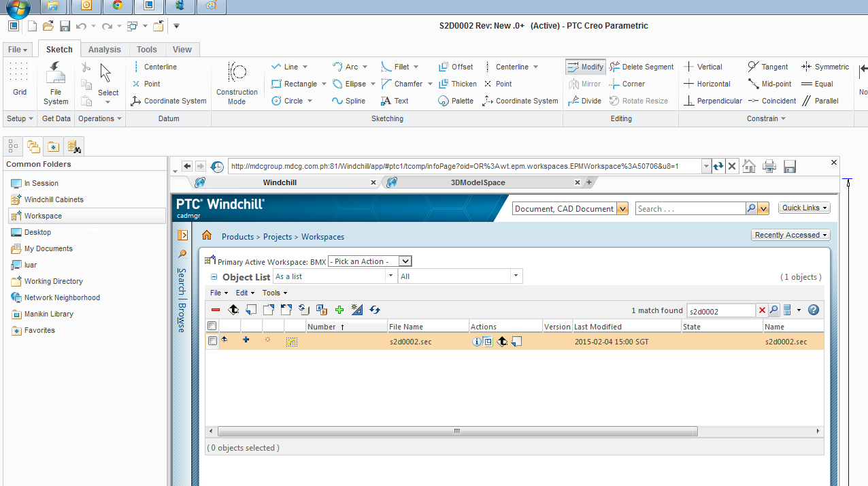Click the info icon in s2d0002.sec Actions
Image resolution: width=868 pixels, height=486 pixels.
[477, 342]
